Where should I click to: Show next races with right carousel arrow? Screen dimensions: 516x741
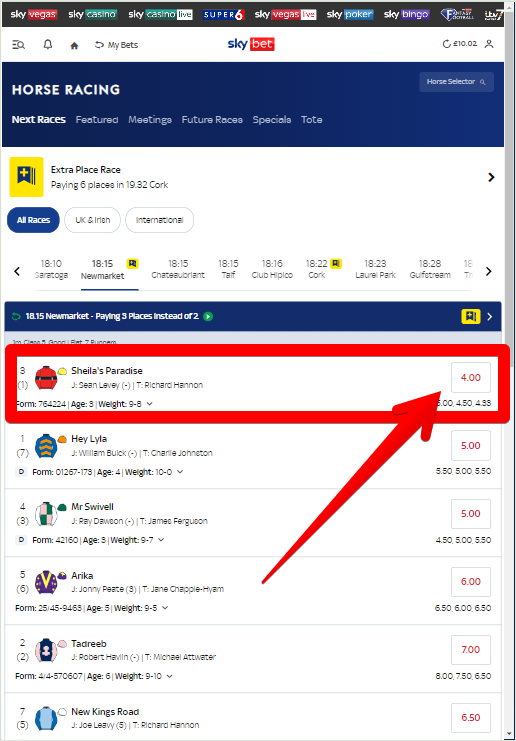[x=489, y=271]
